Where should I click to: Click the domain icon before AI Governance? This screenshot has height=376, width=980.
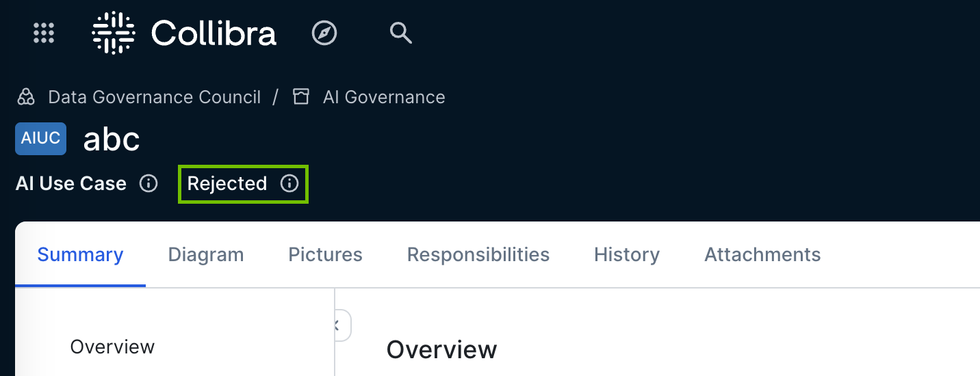(300, 97)
